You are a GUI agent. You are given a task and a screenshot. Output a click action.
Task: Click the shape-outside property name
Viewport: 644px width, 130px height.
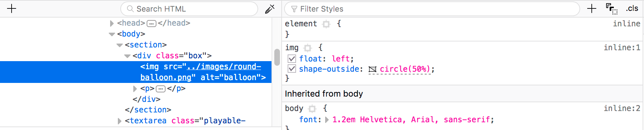coord(329,69)
